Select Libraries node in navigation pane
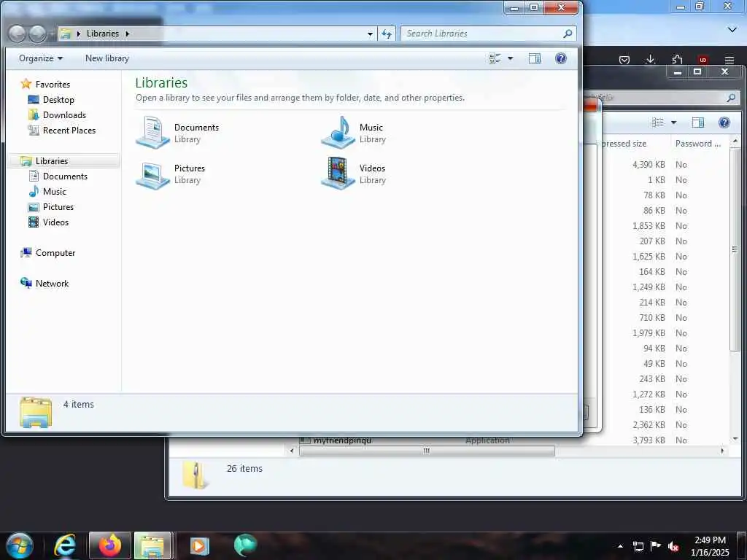 pyautogui.click(x=52, y=161)
